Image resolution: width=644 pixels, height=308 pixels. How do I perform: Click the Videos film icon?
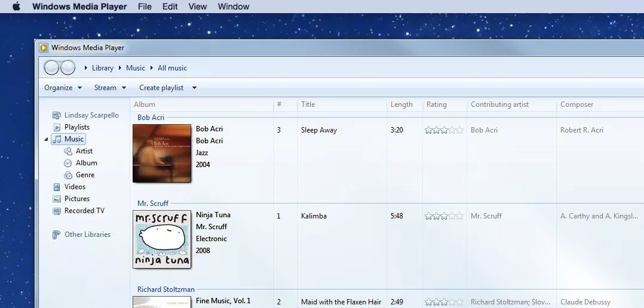(x=57, y=187)
